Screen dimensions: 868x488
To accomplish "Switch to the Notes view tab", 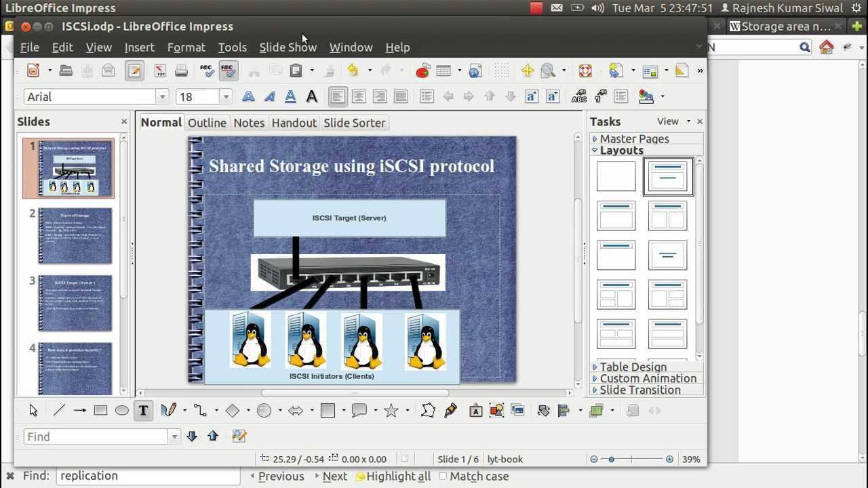I will coord(249,123).
